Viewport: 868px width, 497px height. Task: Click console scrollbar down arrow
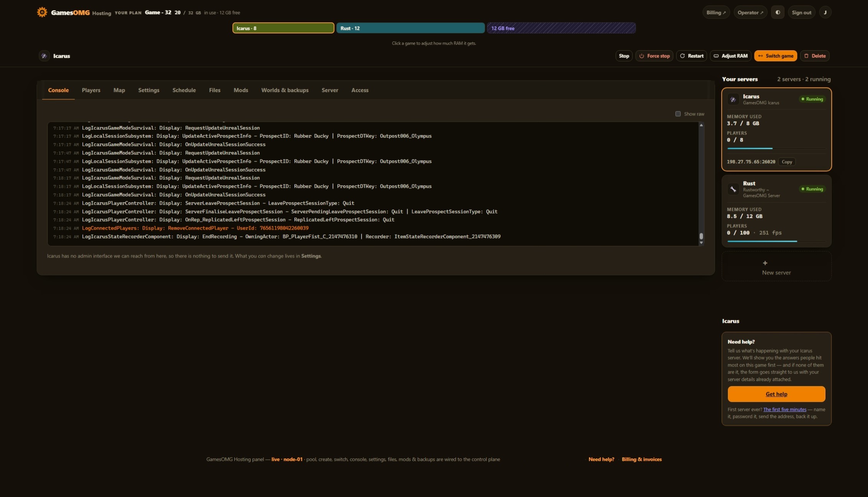click(x=701, y=243)
